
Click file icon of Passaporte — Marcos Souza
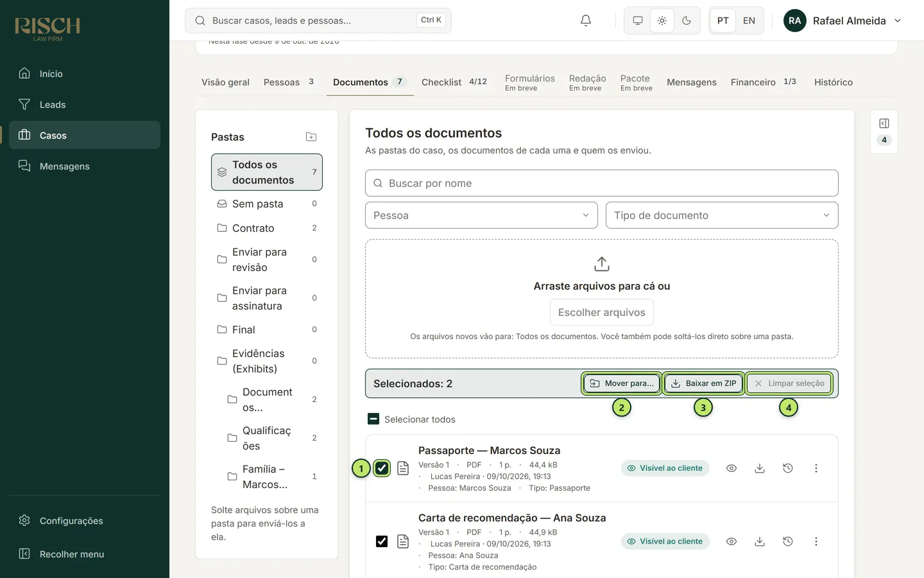click(x=403, y=468)
